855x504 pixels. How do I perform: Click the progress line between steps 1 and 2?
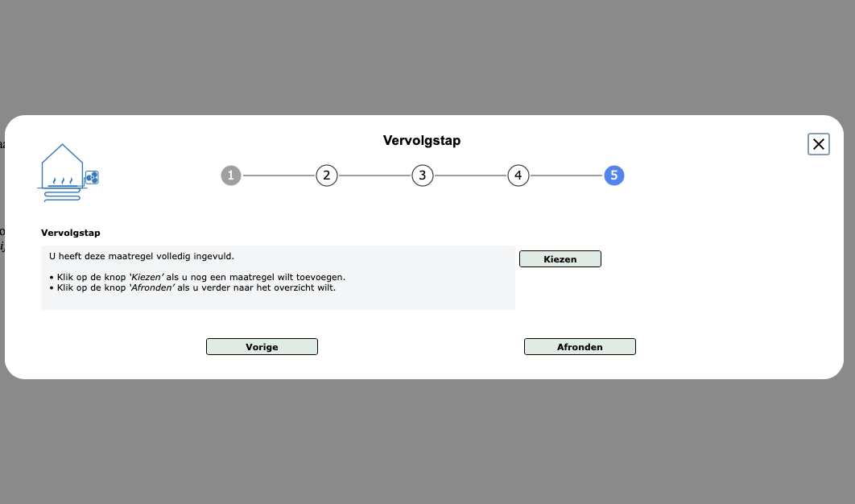279,176
